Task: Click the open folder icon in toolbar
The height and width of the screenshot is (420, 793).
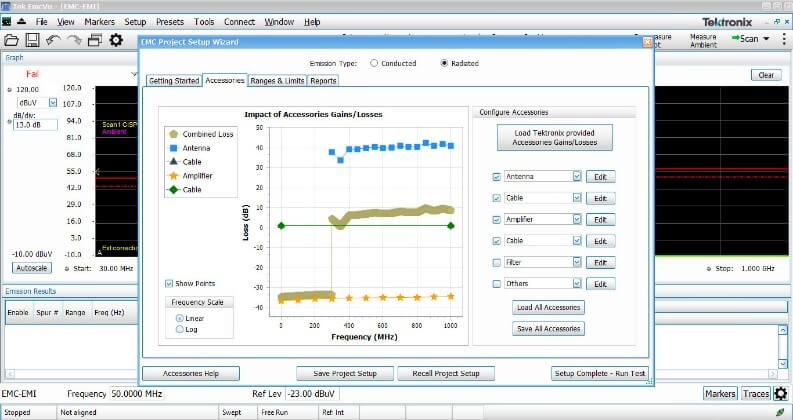Action: [12, 40]
